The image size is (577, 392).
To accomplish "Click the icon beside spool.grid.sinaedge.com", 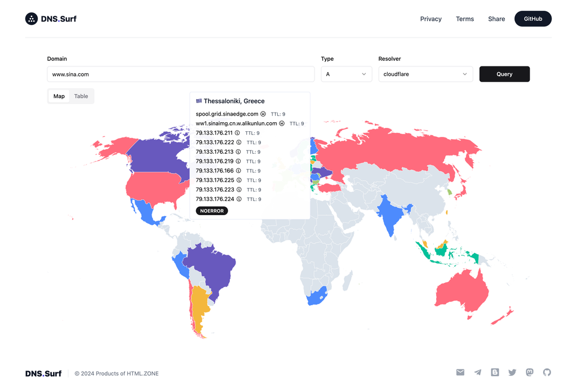I will (x=263, y=114).
